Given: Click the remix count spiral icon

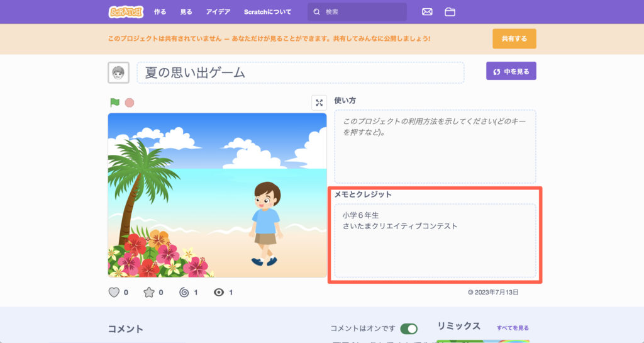Looking at the screenshot, I should (x=184, y=292).
